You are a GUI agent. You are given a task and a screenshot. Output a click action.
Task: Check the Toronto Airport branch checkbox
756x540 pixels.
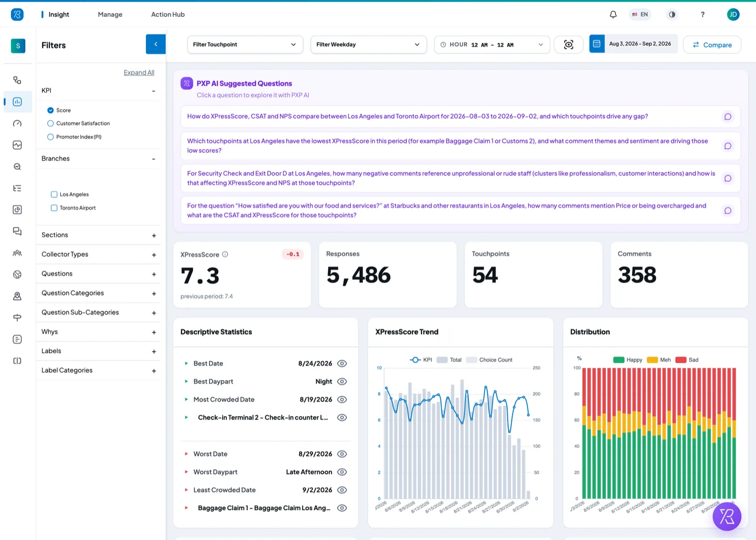[54, 208]
